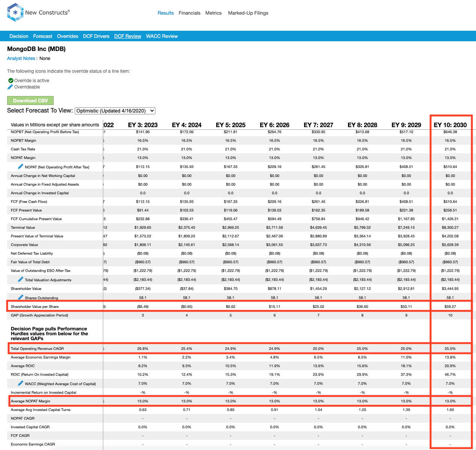Click the 'Value of Outstanding ESO After-Tax' label

tap(41, 271)
